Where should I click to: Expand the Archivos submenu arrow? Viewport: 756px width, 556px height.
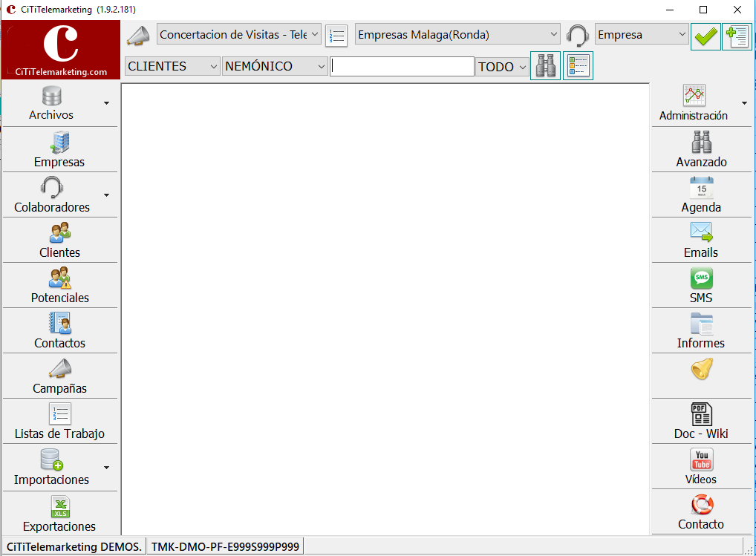tap(106, 103)
